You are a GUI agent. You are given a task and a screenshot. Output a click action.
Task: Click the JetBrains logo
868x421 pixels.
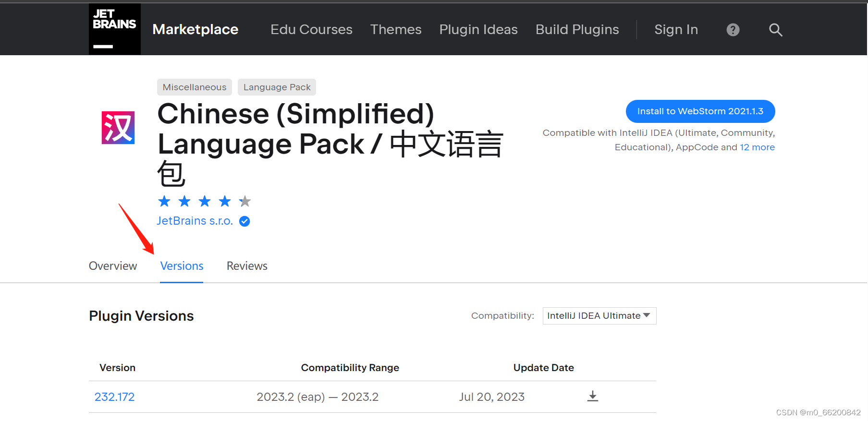115,29
